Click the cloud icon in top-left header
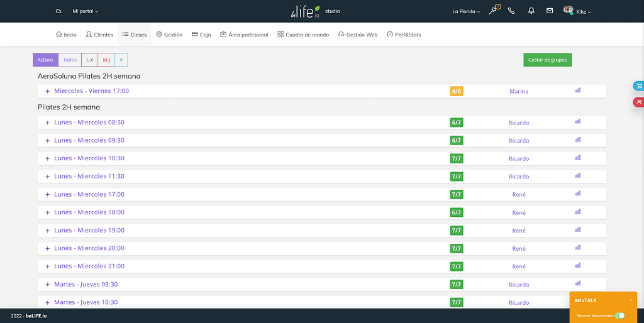This screenshot has height=323, width=644. click(58, 11)
